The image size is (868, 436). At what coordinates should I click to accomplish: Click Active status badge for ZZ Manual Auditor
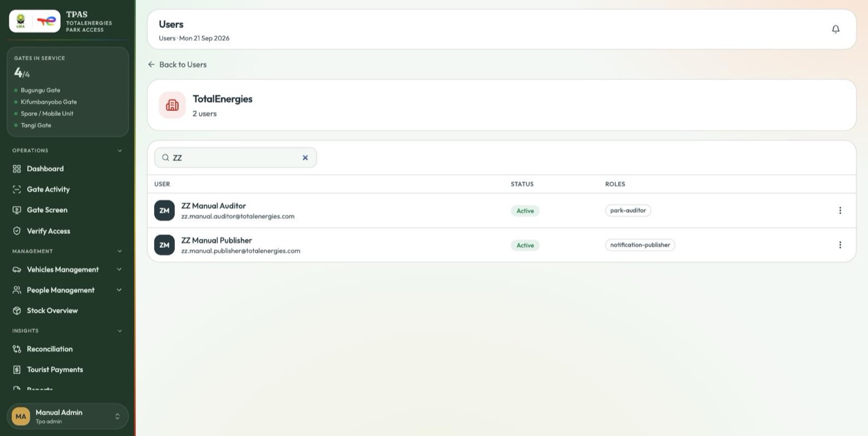pos(525,210)
